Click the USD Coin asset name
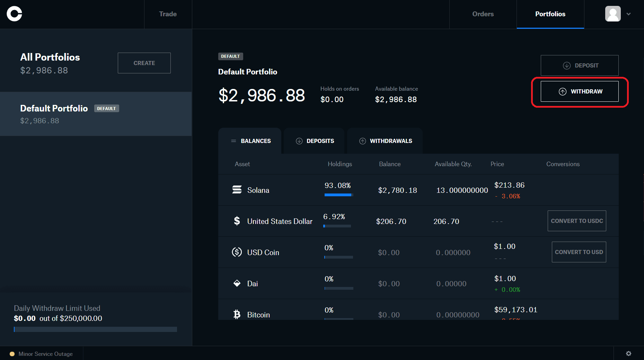The image size is (644, 360). point(263,253)
